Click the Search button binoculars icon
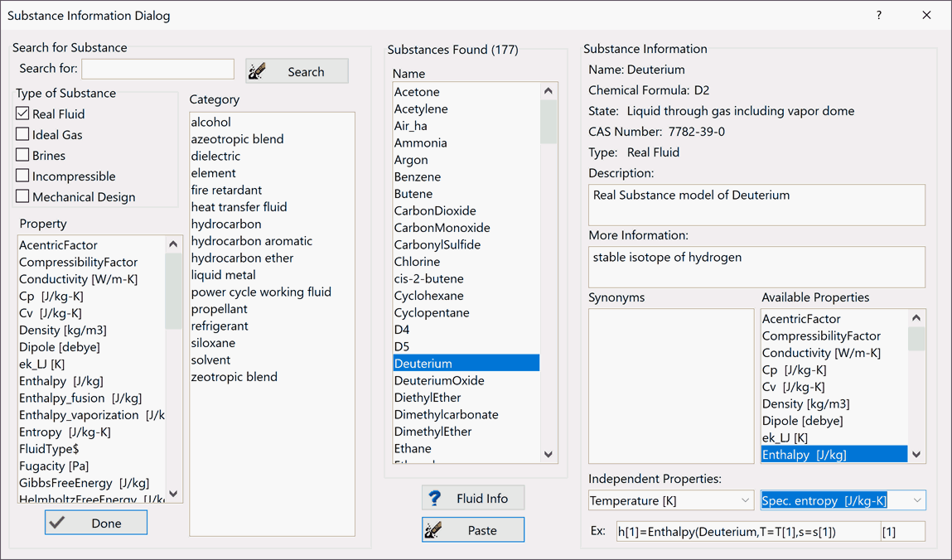Screen dimensions: 952x560 click(258, 71)
